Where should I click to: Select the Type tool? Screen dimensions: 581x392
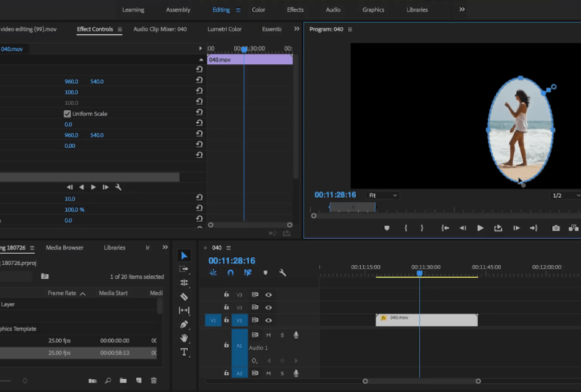pyautogui.click(x=184, y=352)
